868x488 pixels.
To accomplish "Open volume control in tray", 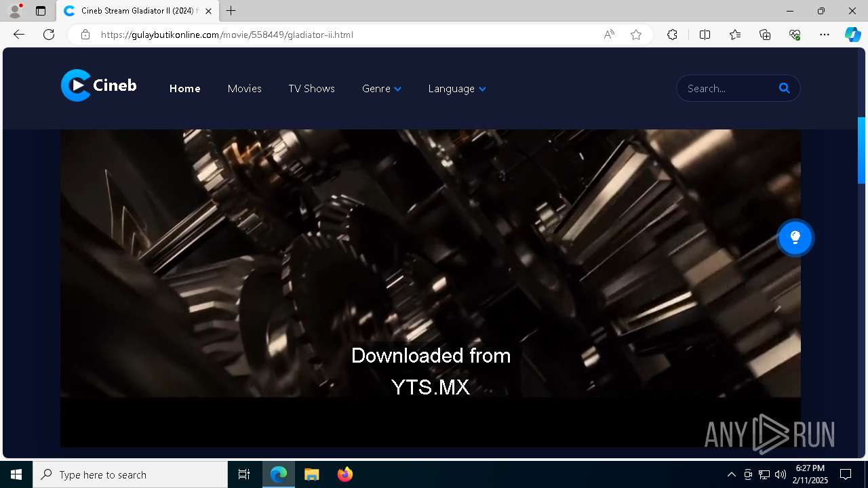I will (x=781, y=474).
